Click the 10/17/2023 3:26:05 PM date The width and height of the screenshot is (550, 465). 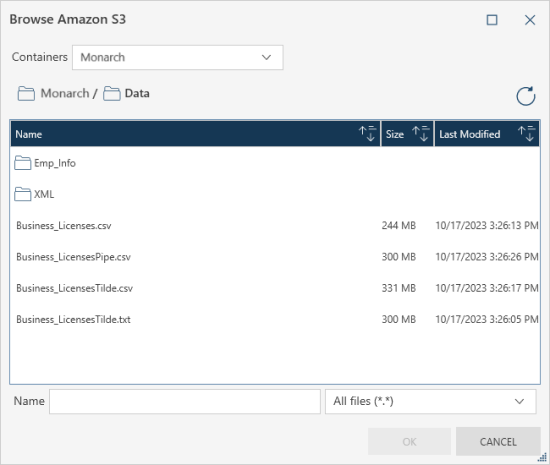(x=487, y=319)
